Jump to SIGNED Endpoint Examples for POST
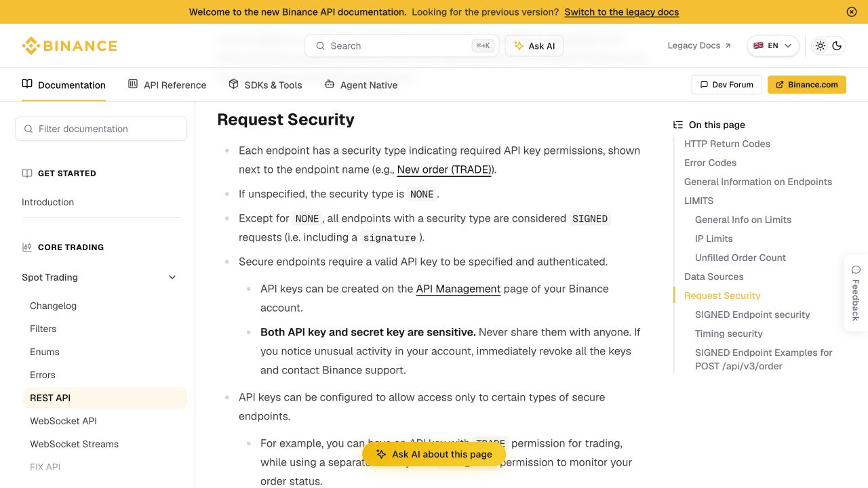 [764, 359]
